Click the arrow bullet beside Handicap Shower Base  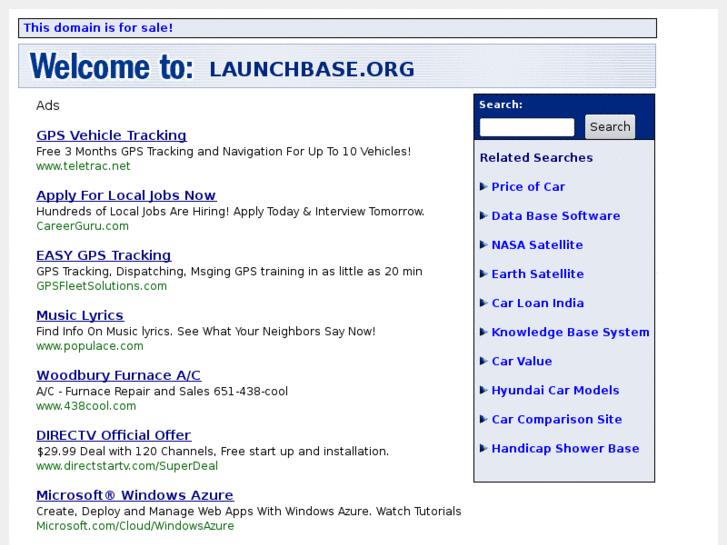pos(483,448)
